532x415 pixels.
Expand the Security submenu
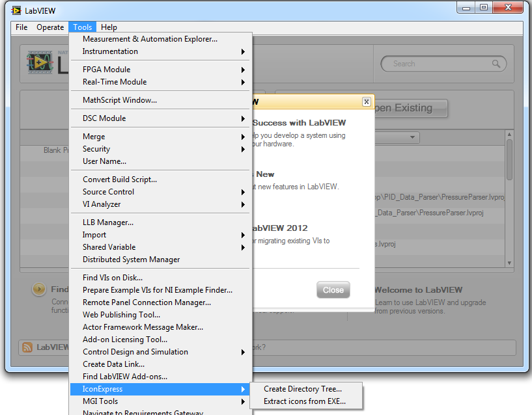160,149
